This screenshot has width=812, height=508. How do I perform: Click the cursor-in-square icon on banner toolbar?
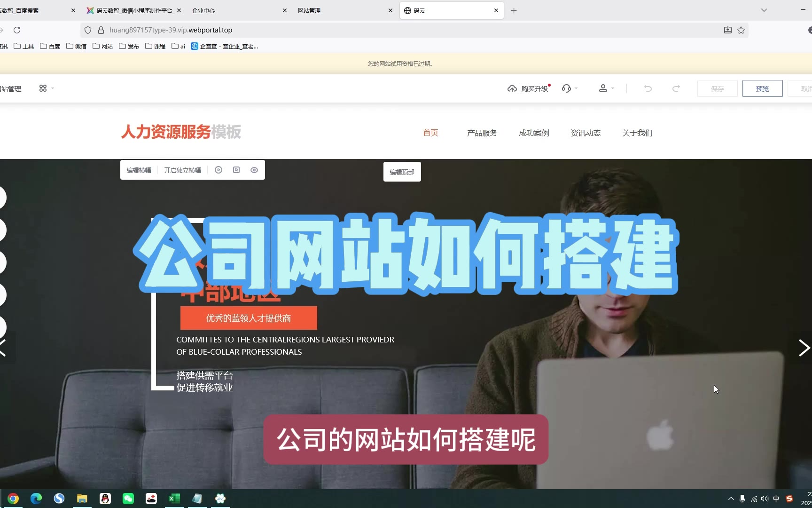click(x=236, y=170)
